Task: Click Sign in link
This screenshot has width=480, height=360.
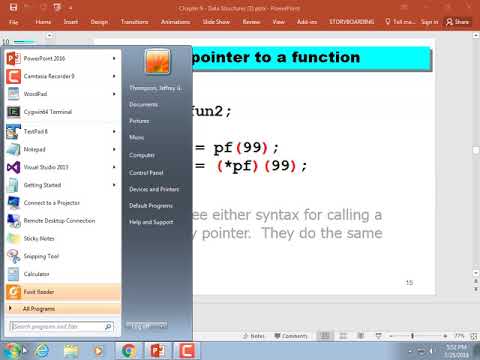Action: tap(429, 22)
